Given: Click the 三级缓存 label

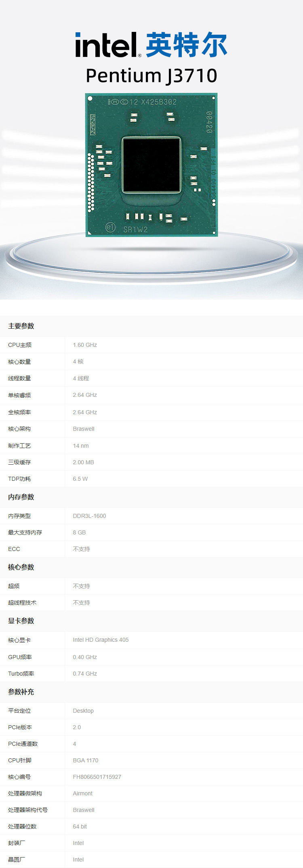Looking at the screenshot, I should 19,462.
